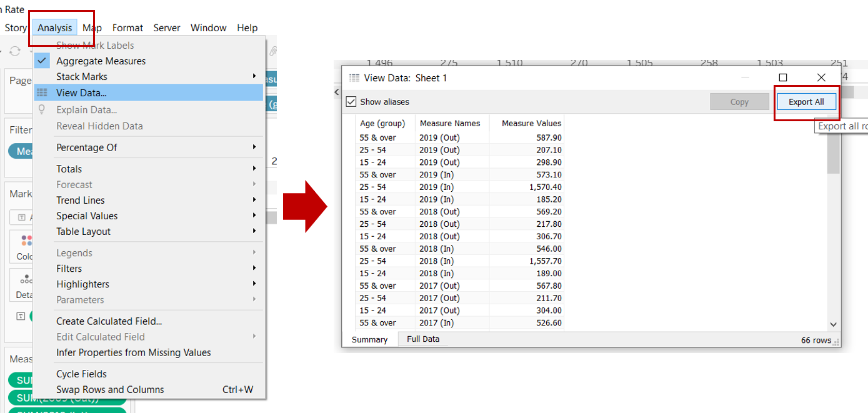Open the Percentage Of submenu

click(86, 147)
